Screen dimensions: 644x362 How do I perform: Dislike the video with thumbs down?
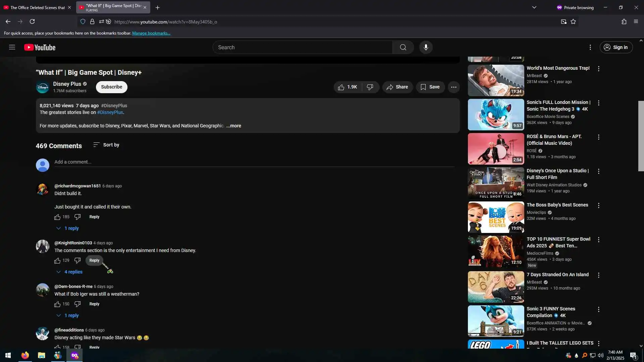pos(370,87)
